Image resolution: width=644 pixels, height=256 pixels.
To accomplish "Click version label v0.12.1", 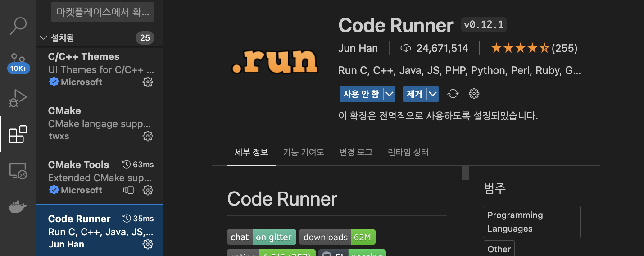I will pyautogui.click(x=484, y=25).
